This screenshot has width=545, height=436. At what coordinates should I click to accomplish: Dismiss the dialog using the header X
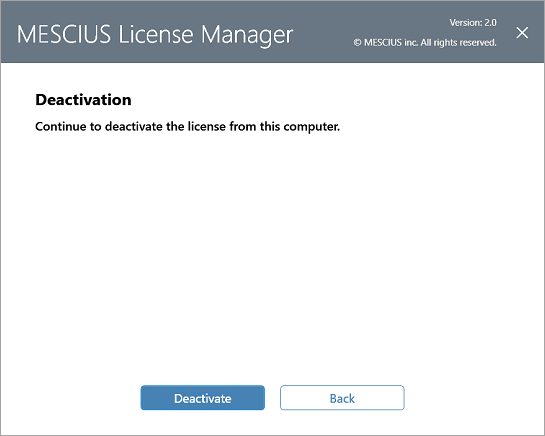(522, 33)
